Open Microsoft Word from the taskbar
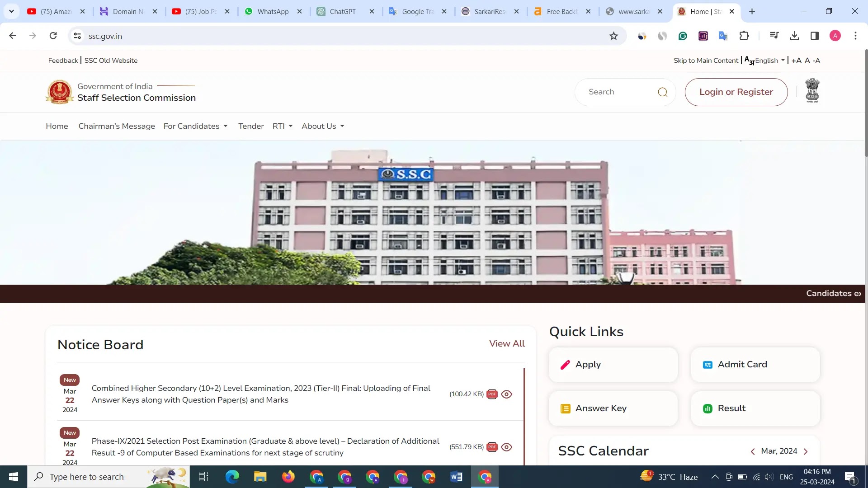The image size is (868, 488). point(457,477)
